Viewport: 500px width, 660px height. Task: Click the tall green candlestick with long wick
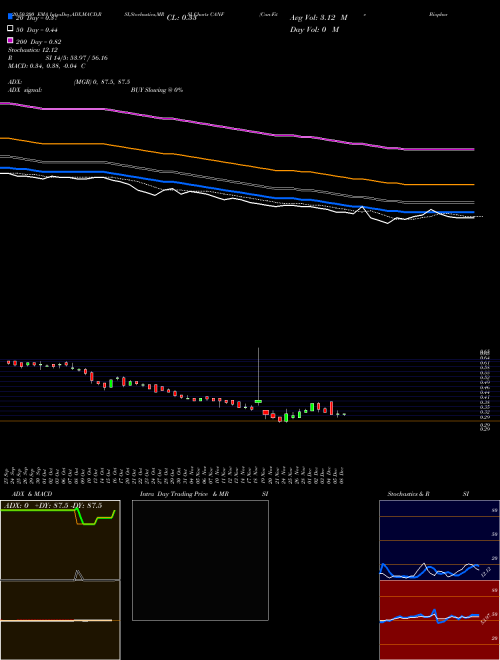(x=258, y=401)
